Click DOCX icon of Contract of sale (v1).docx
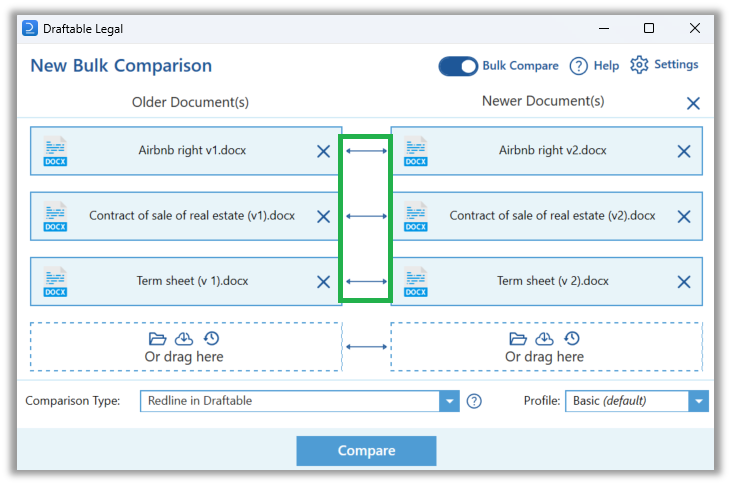731x485 pixels. 55,216
